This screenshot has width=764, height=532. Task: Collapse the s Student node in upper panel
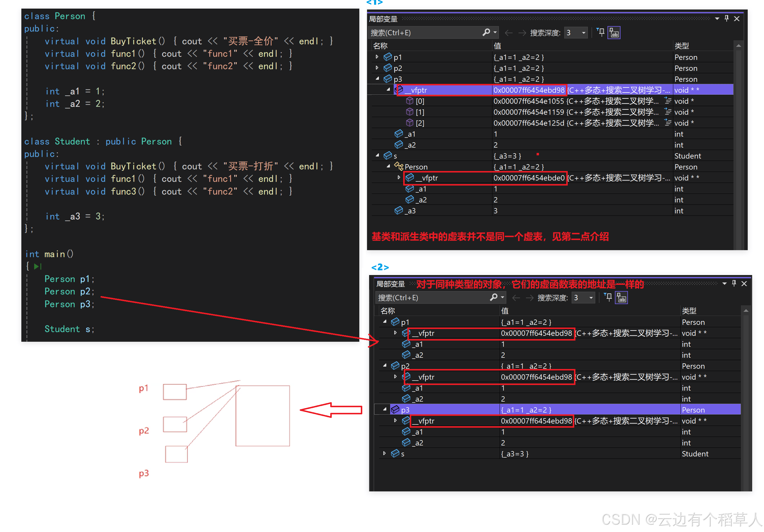tap(377, 155)
